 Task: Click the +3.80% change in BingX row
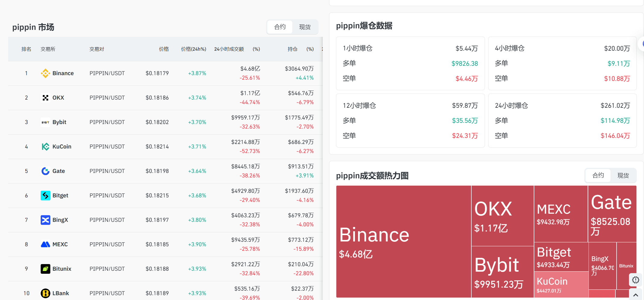click(x=197, y=220)
